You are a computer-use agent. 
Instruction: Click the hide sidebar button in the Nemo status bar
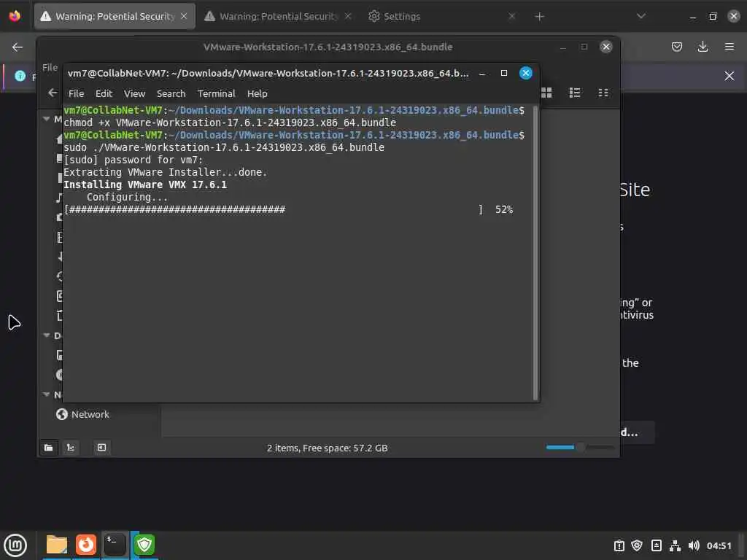coord(101,448)
